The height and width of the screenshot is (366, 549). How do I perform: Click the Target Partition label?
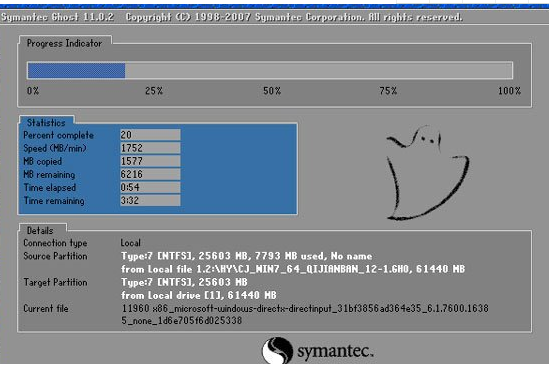point(55,282)
